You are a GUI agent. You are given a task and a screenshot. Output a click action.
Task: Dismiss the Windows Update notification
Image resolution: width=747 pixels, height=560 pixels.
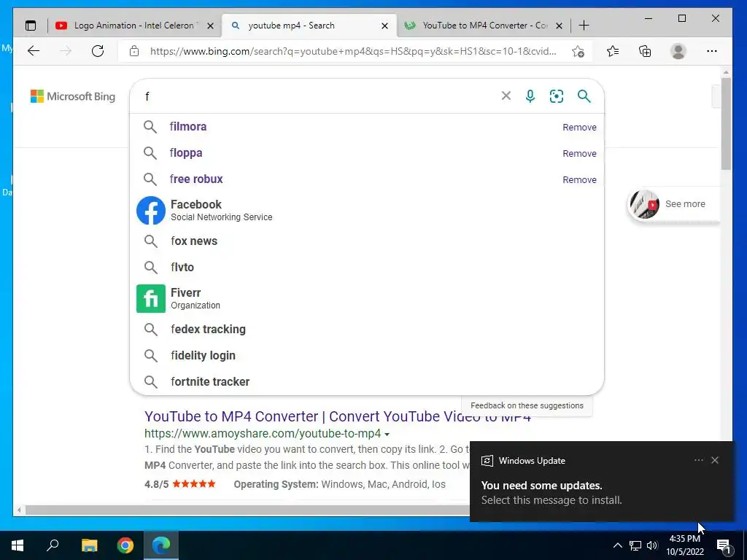point(715,460)
